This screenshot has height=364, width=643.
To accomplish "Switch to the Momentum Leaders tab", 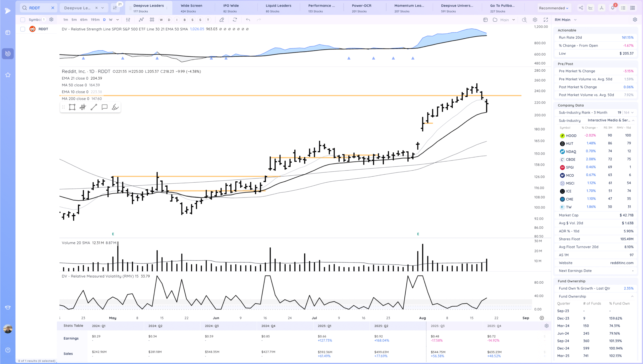I will coord(409,8).
